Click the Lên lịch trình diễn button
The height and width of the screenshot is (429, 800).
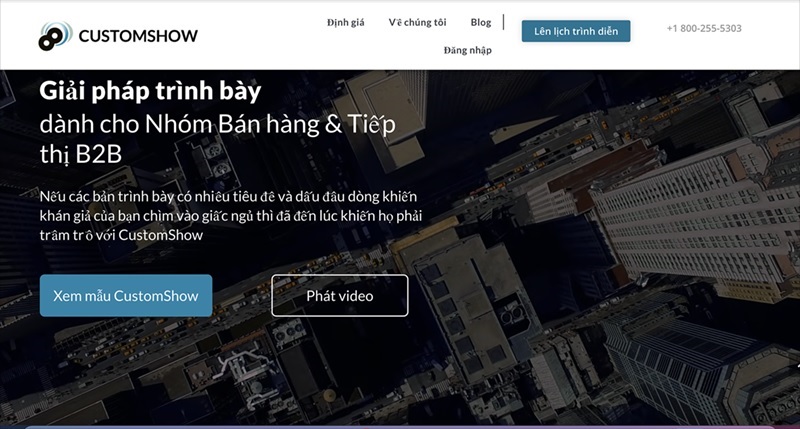576,31
